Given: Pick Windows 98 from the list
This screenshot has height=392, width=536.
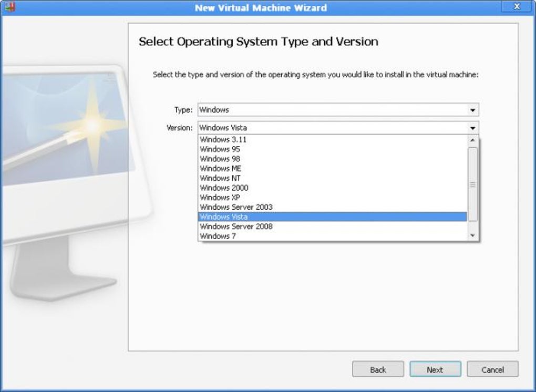Looking at the screenshot, I should coord(332,159).
